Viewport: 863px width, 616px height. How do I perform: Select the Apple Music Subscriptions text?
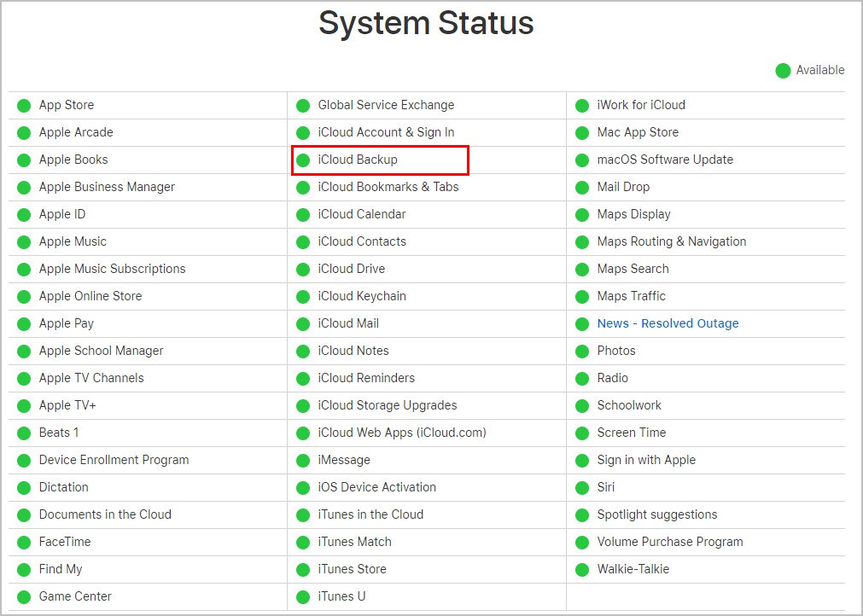coord(113,269)
